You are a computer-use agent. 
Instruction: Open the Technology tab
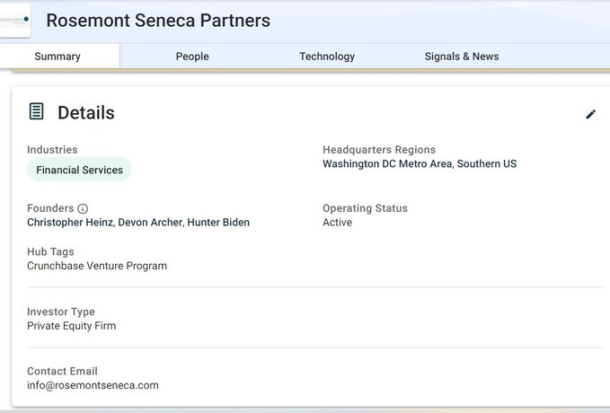pos(327,56)
